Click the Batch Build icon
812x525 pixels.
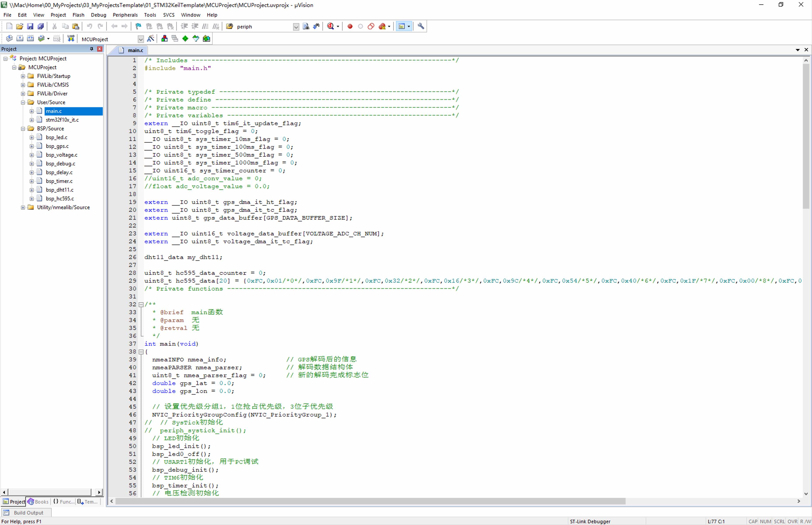41,38
